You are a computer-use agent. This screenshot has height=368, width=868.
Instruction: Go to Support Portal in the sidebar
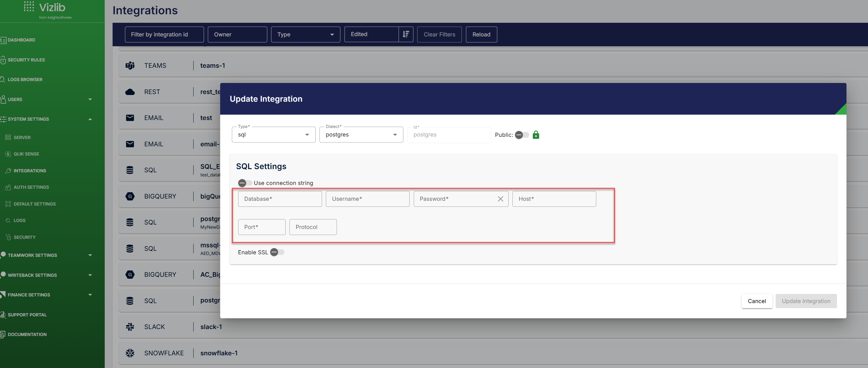27,315
